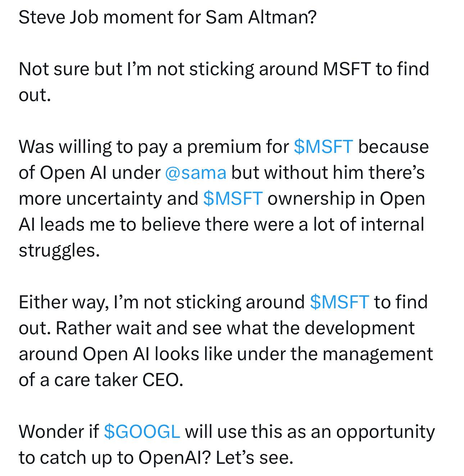Open the $MSFT cashtag after "sticking around"
The width and height of the screenshot is (464, 476).
click(x=339, y=302)
